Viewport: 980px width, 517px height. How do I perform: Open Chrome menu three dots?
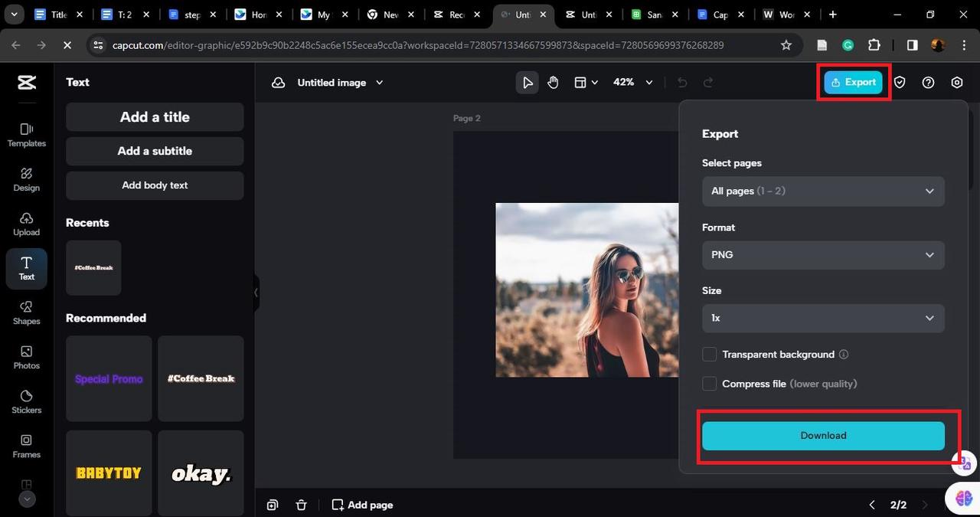(x=963, y=45)
